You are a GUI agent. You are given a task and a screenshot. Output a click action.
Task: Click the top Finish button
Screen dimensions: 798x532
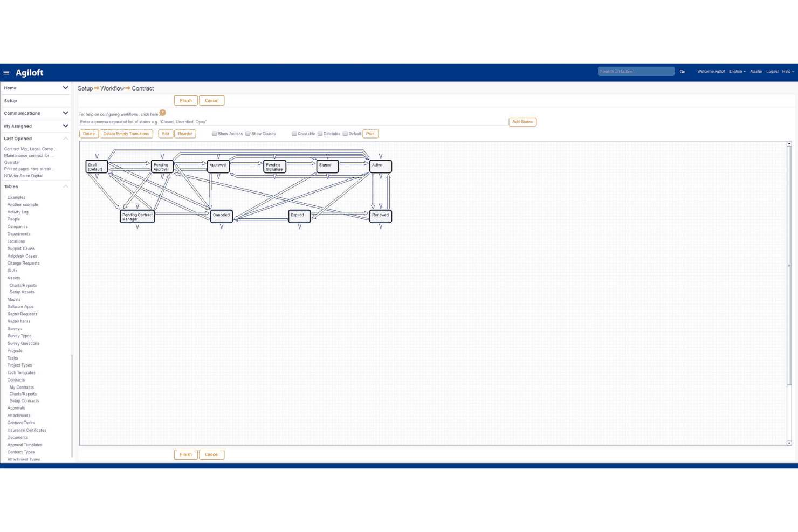185,101
